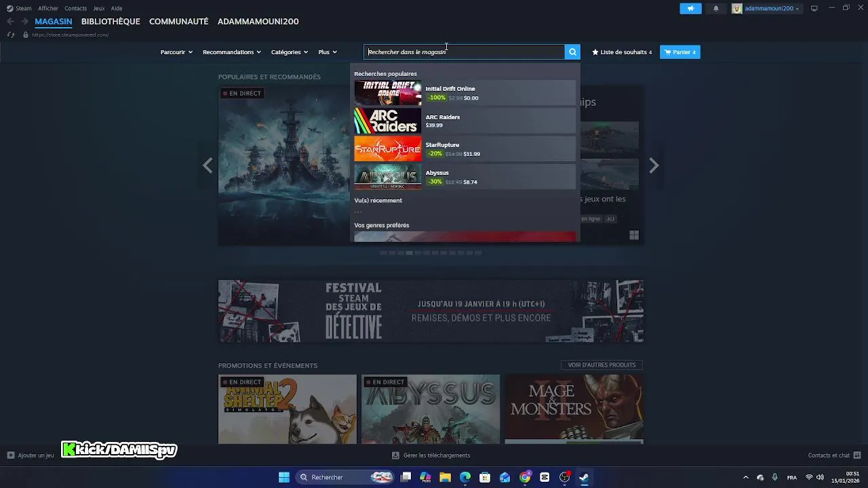Click the padlock icon beside the store URL
Viewport: 868px width, 488px height.
[26, 35]
